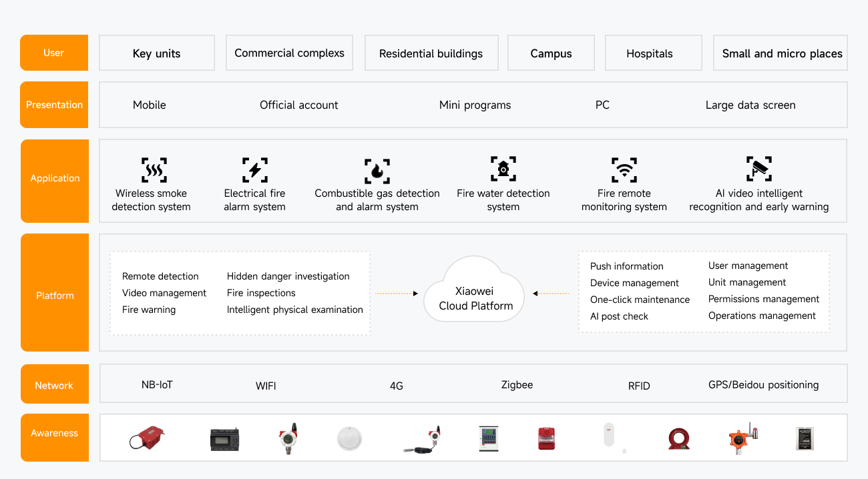
Task: Click the AI video camera icon
Action: [759, 169]
